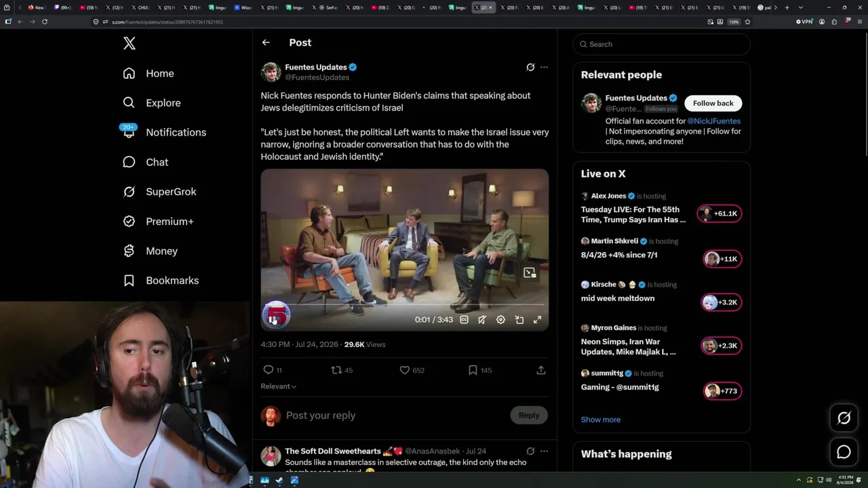Repost the Fuentes Updates post
868x488 pixels.
coord(336,370)
